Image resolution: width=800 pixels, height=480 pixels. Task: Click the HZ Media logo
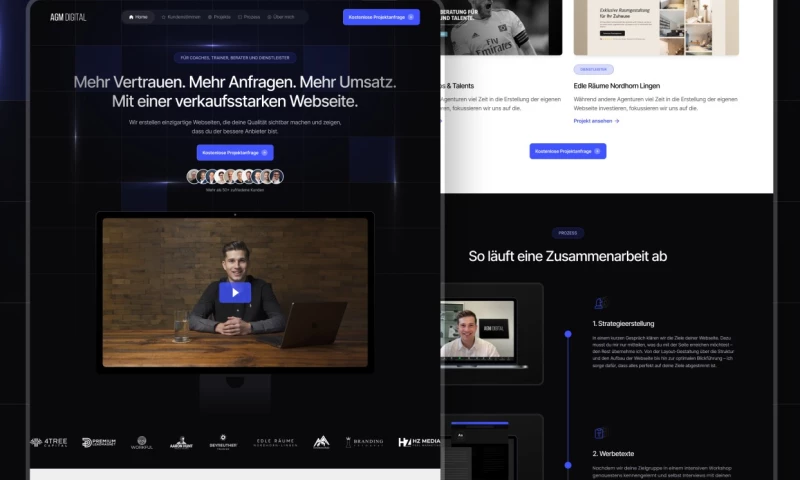(418, 441)
